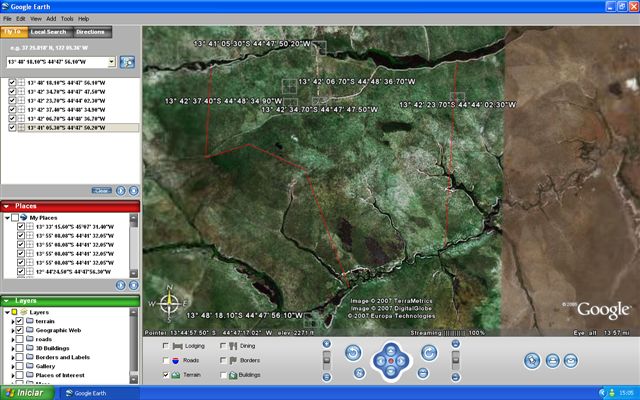
Task: Check the 3D Buildings layer checkbox
Action: tap(19, 348)
